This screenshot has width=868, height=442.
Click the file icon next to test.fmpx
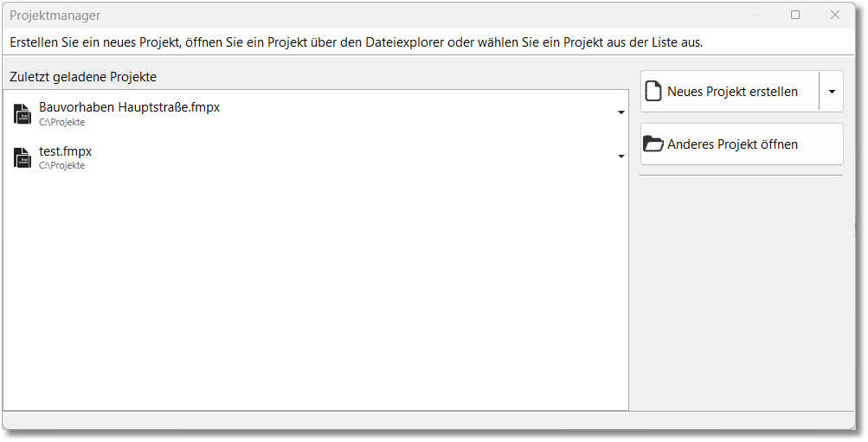tap(22, 157)
